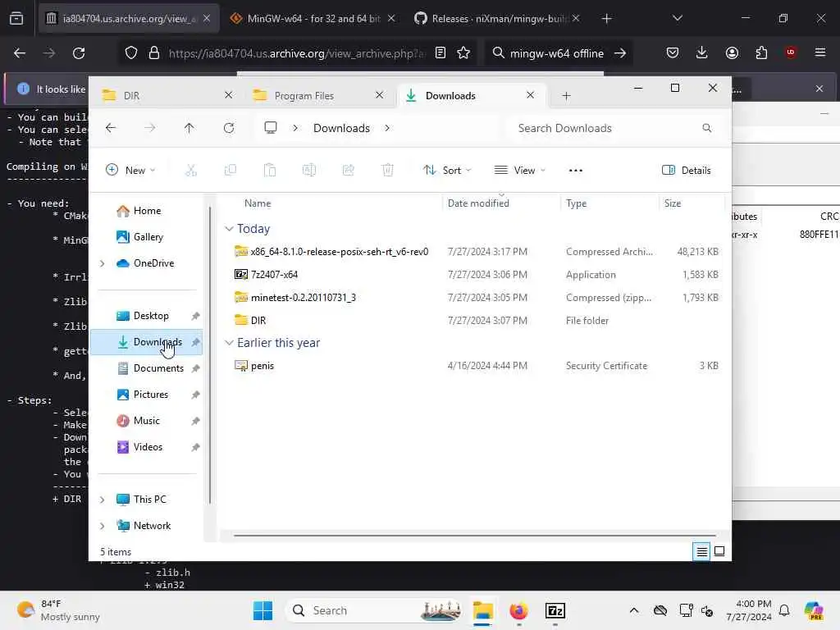Show hidden system tray icons
The width and height of the screenshot is (840, 630).
pos(634,610)
